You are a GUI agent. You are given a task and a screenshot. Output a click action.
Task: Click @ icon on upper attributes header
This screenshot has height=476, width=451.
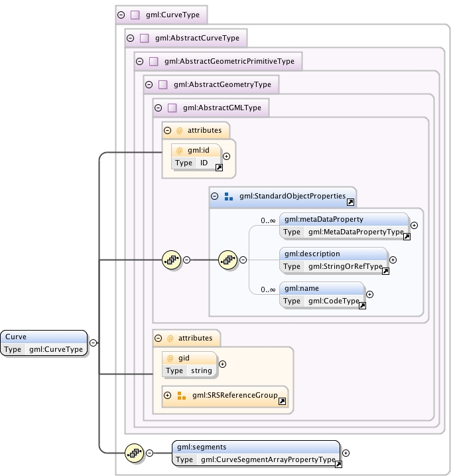[x=180, y=131]
